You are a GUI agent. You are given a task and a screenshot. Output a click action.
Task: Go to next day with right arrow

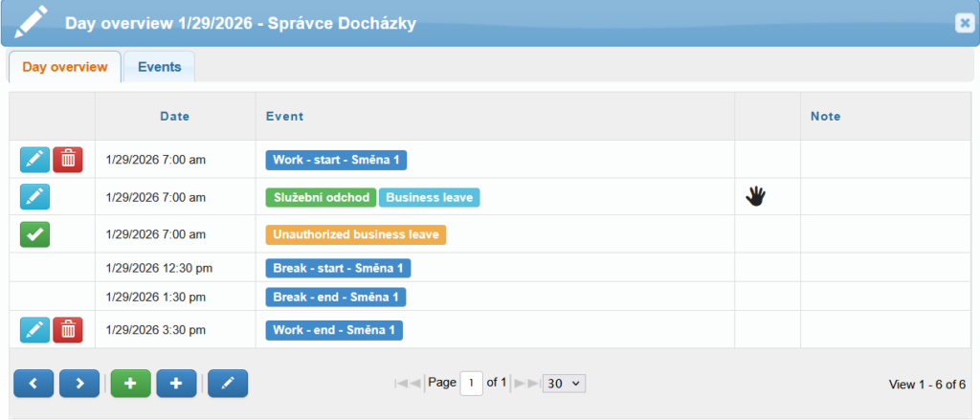click(x=79, y=383)
